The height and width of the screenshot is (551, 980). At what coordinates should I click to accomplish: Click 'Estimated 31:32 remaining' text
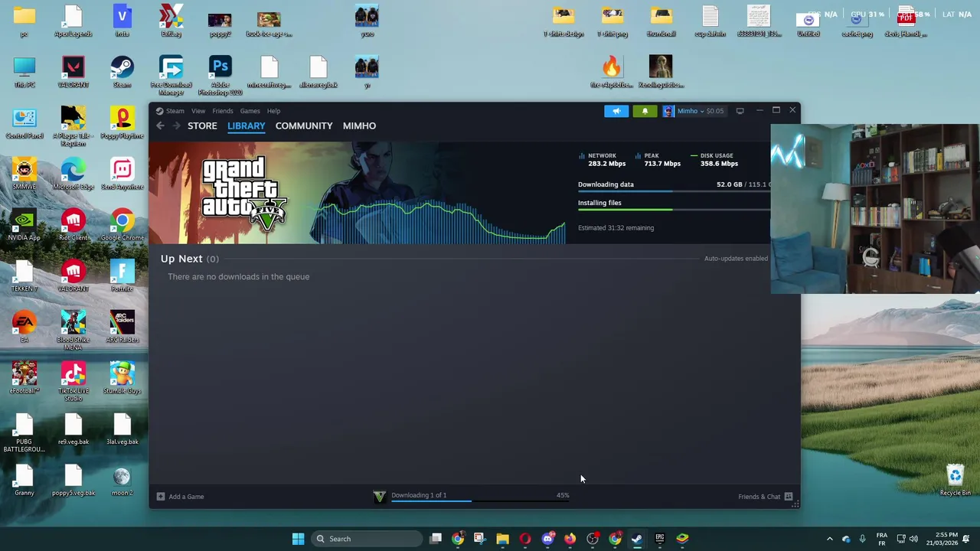tap(616, 228)
